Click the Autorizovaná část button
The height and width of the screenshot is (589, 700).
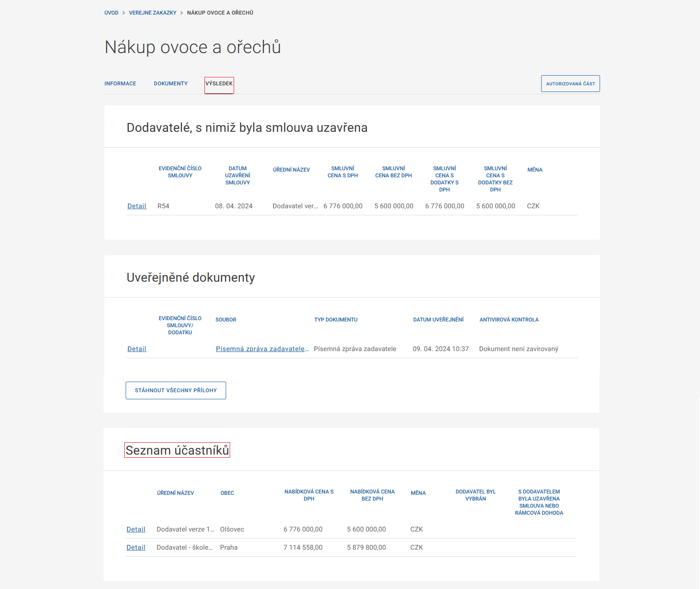(x=570, y=84)
